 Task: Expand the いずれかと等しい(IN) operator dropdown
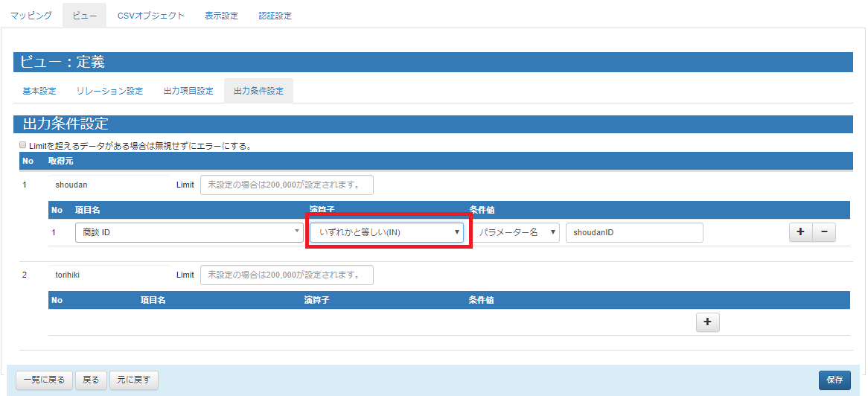click(387, 232)
